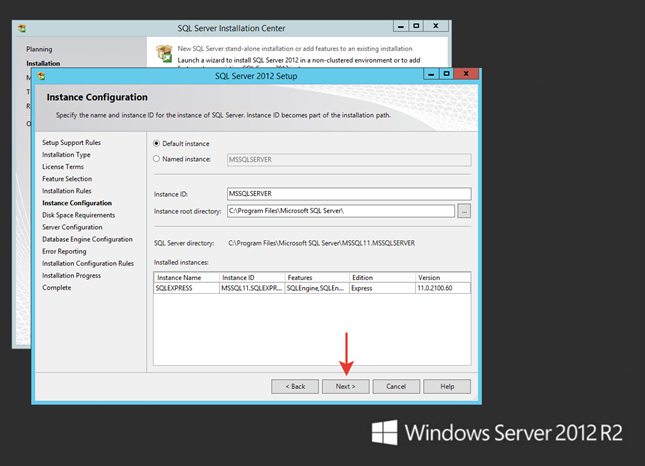Click the SQL Server 2012 Setup title icon
This screenshot has width=645, height=466.
[x=41, y=76]
